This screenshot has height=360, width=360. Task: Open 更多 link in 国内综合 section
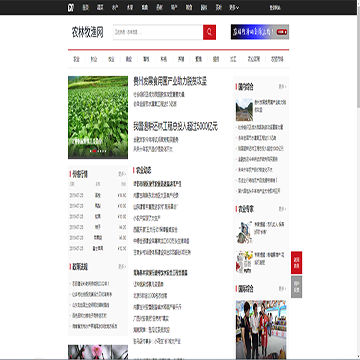pyautogui.click(x=282, y=87)
